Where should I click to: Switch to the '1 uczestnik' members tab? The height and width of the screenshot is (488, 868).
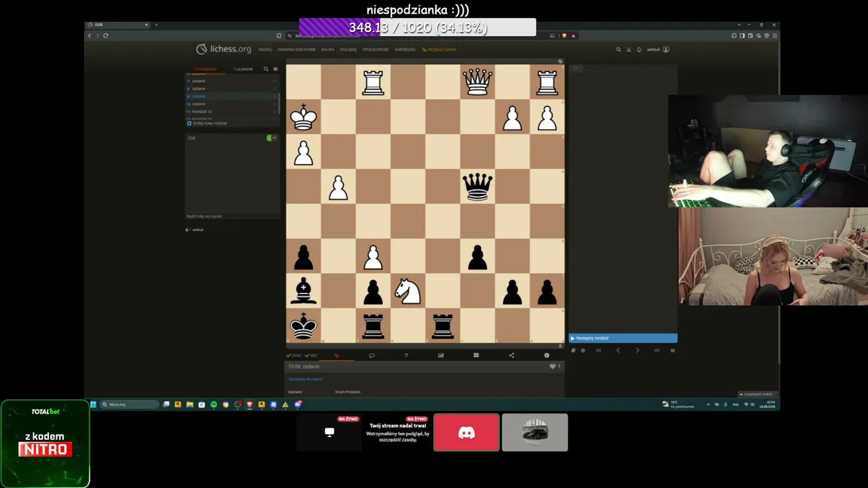click(x=243, y=69)
